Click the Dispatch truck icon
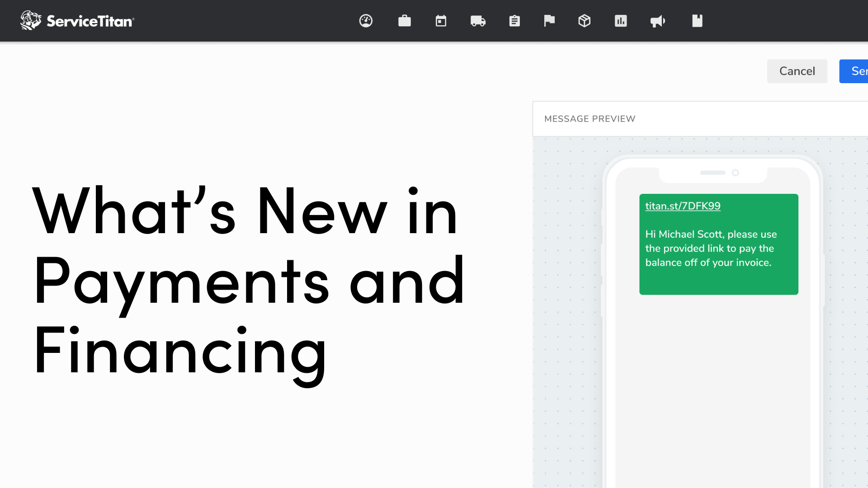This screenshot has width=868, height=488. (x=478, y=21)
